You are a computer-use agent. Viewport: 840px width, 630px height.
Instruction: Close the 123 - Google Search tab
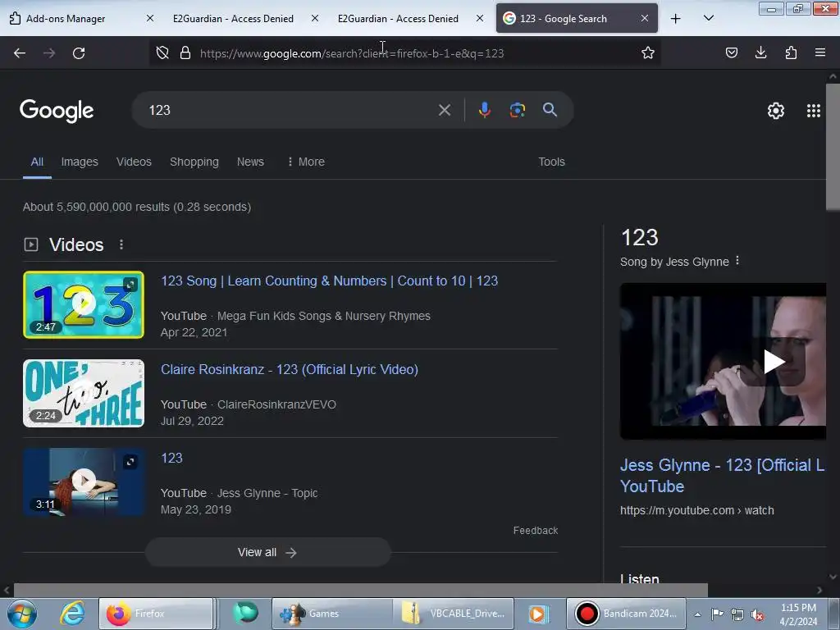(x=645, y=18)
